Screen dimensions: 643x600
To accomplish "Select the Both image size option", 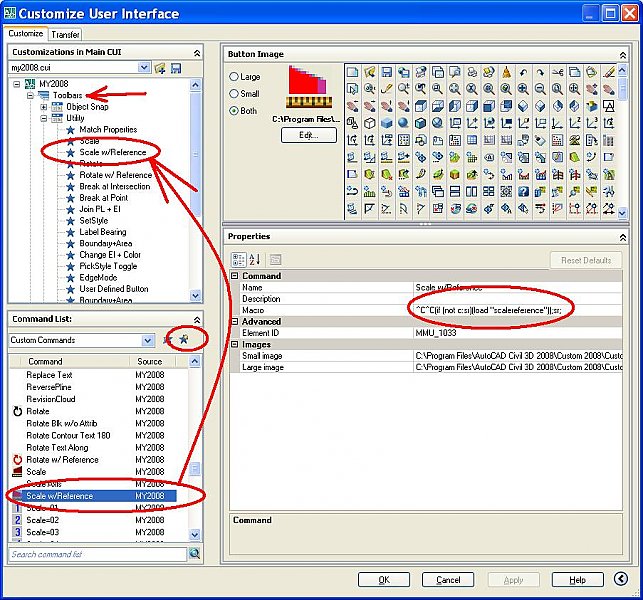I will pos(235,111).
